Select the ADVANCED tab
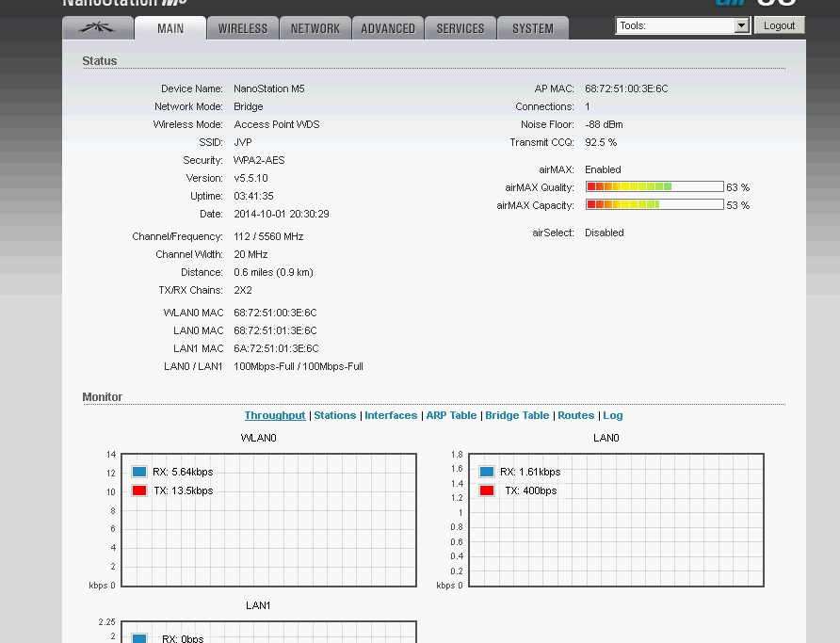Image resolution: width=840 pixels, height=643 pixels. [388, 28]
